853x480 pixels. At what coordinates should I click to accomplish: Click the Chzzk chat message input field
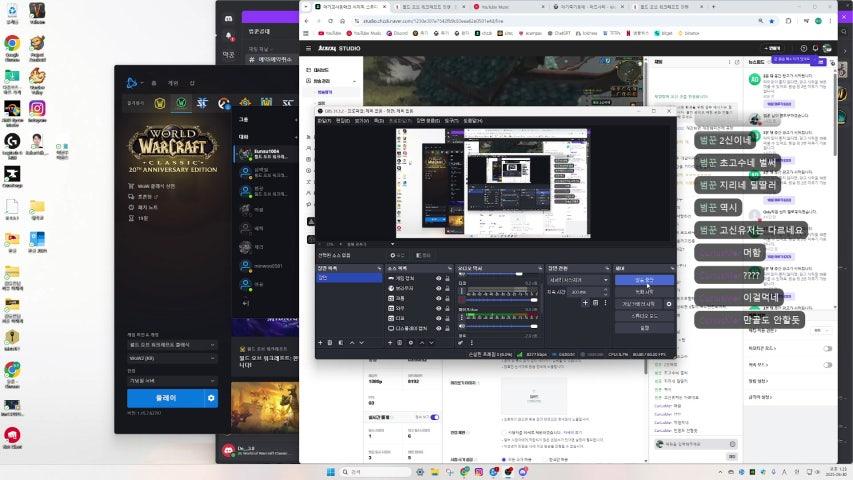tap(696, 444)
